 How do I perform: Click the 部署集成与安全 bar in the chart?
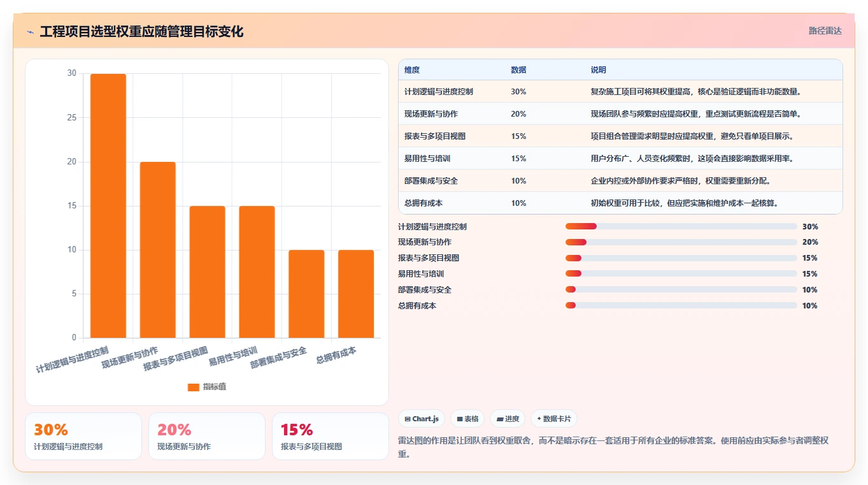click(x=306, y=294)
